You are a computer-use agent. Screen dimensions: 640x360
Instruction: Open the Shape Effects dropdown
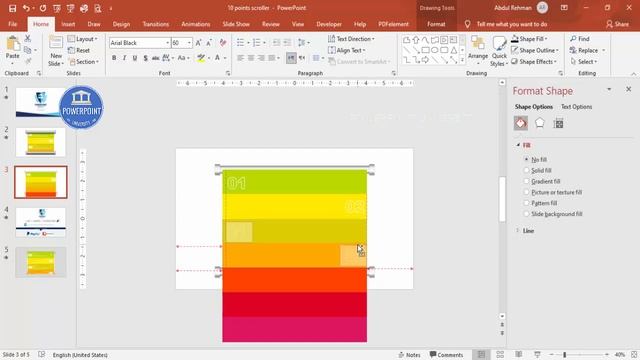click(x=534, y=62)
